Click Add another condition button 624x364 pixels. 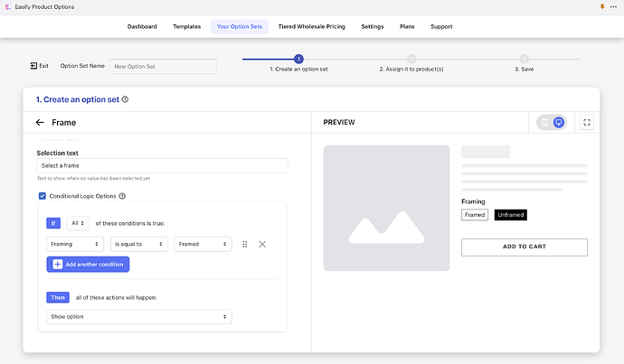(x=88, y=265)
